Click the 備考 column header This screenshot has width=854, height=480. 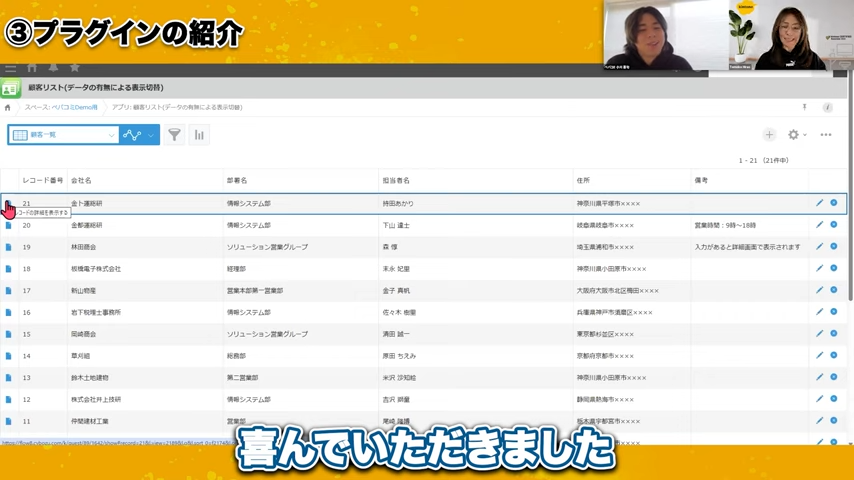pos(701,180)
